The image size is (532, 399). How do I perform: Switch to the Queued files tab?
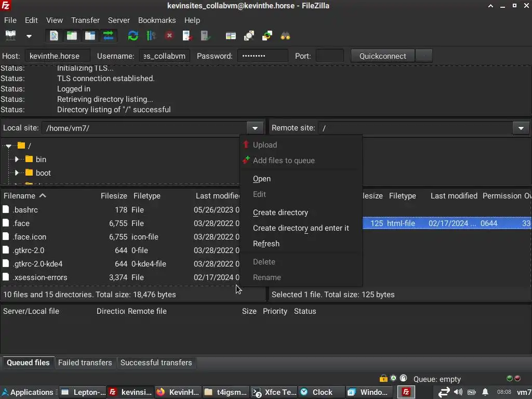pyautogui.click(x=28, y=362)
